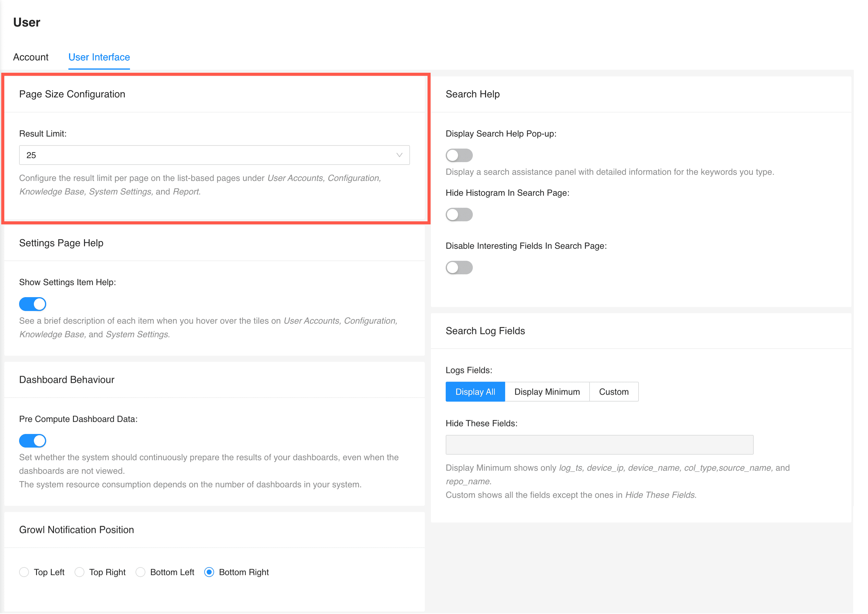This screenshot has width=868, height=614.
Task: Click the Search Help section header
Action: pyautogui.click(x=473, y=94)
